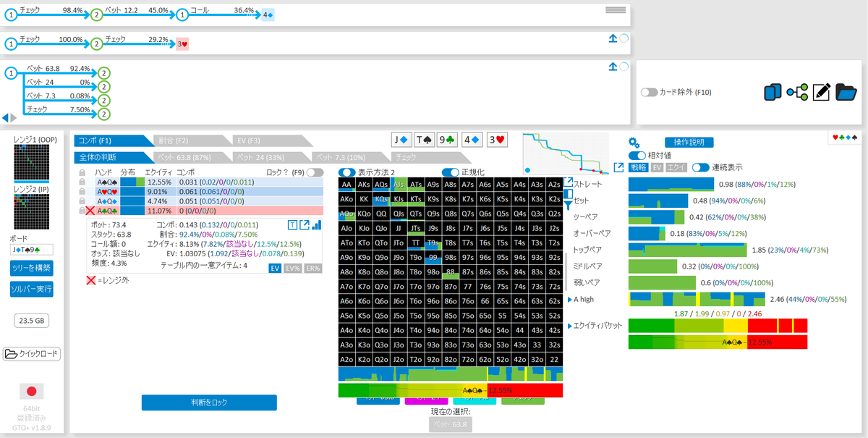Select the AQs cell in the hand matrix
Viewport: 868px width, 438px height.
click(382, 185)
